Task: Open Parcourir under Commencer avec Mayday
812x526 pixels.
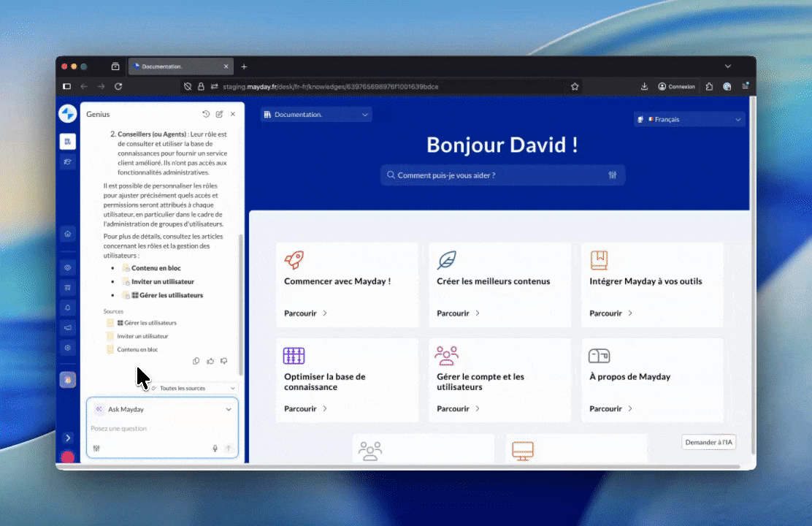Action: coord(305,313)
